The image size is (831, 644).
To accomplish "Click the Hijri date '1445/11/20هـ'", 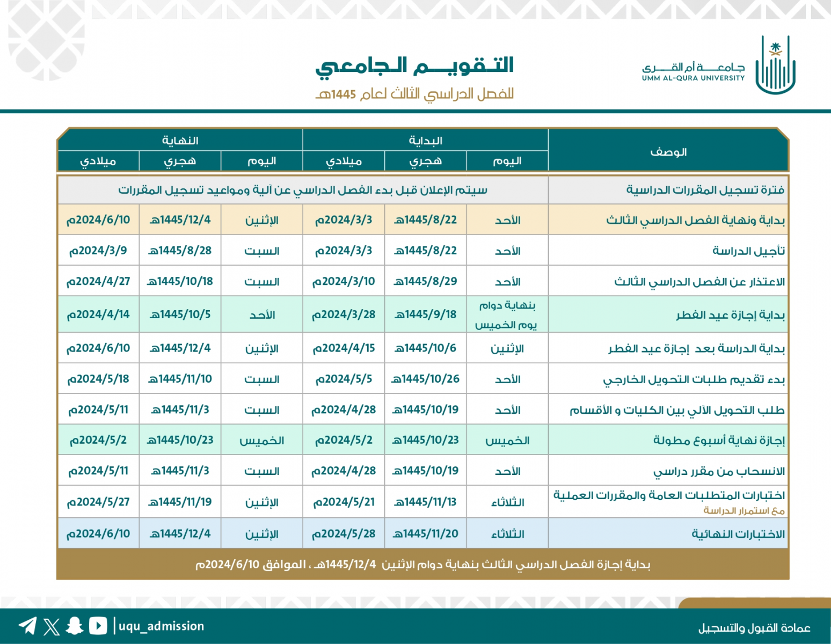I will click(x=425, y=533).
